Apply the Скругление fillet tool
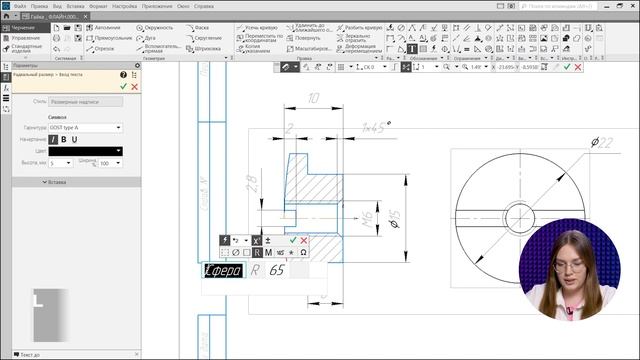Viewport: 640px width, 360px height. pos(204,38)
